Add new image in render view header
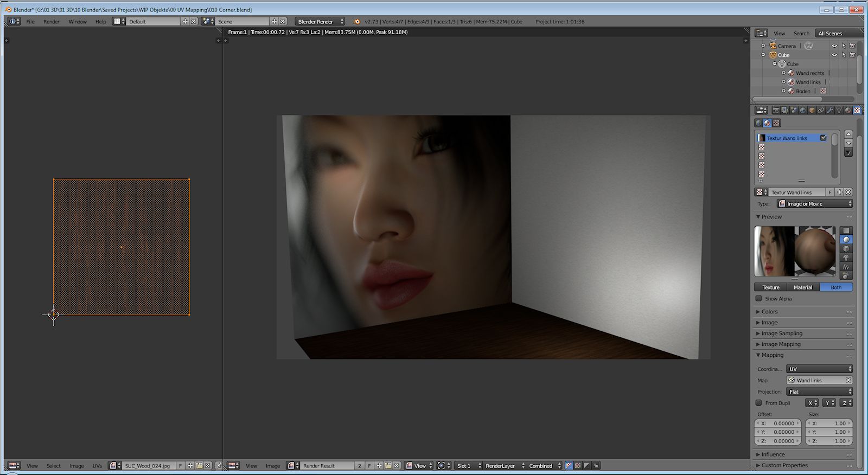This screenshot has height=475, width=868. [379, 466]
